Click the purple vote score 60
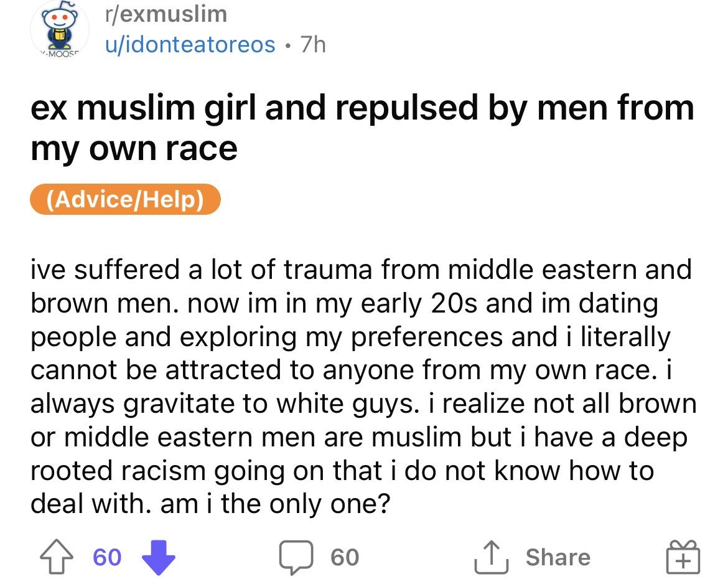Screen dimensions: 728x584 pos(107,557)
